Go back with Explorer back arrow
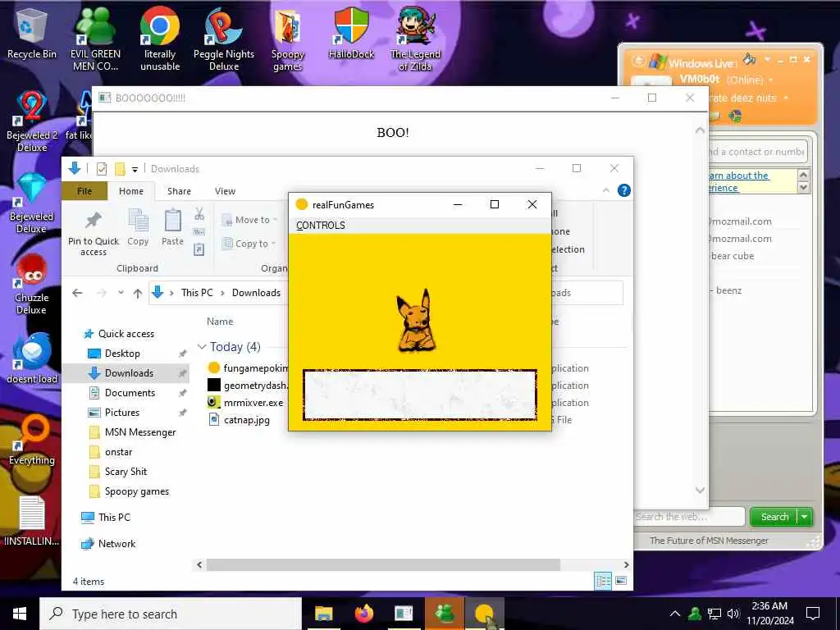 pos(77,293)
